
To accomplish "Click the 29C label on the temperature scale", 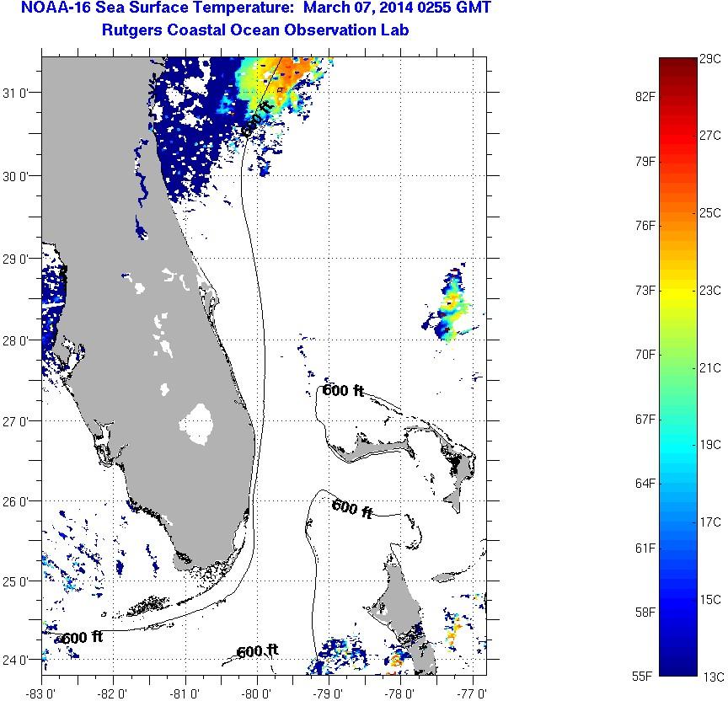I will 710,58.
